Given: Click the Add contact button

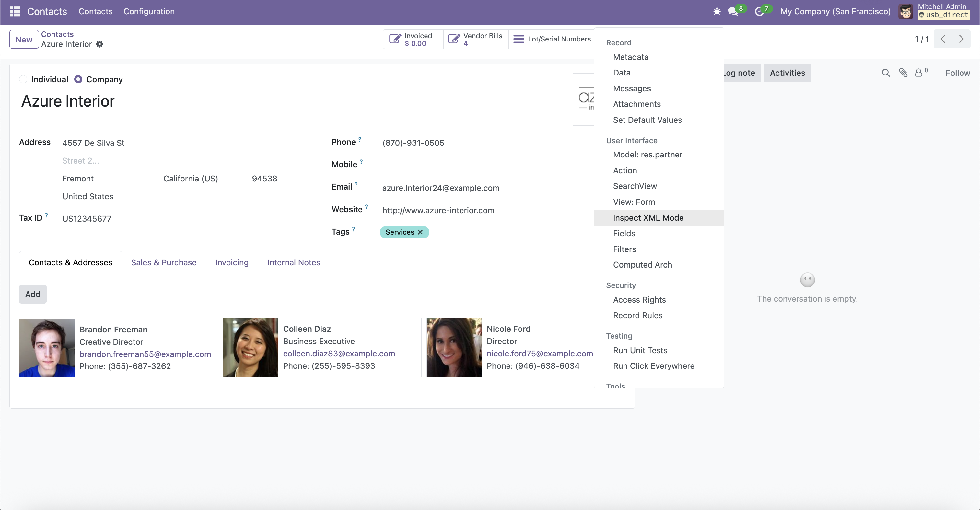Looking at the screenshot, I should point(33,294).
